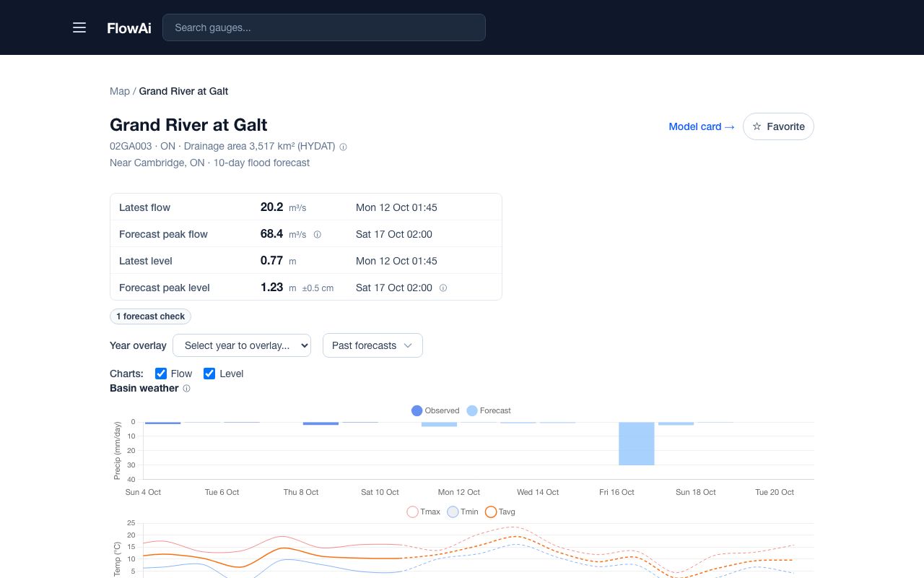Select the 1.23 forecast peak level value

pyautogui.click(x=271, y=288)
